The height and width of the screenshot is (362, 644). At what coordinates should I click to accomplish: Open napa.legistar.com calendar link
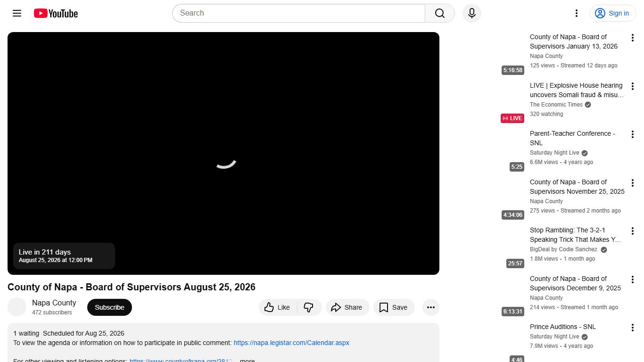pos(291,343)
